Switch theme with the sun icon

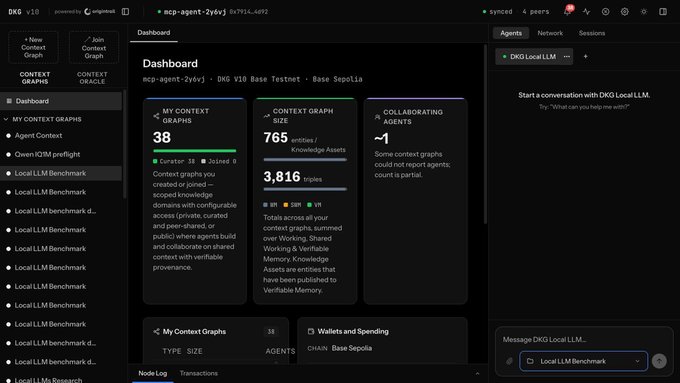pyautogui.click(x=644, y=12)
